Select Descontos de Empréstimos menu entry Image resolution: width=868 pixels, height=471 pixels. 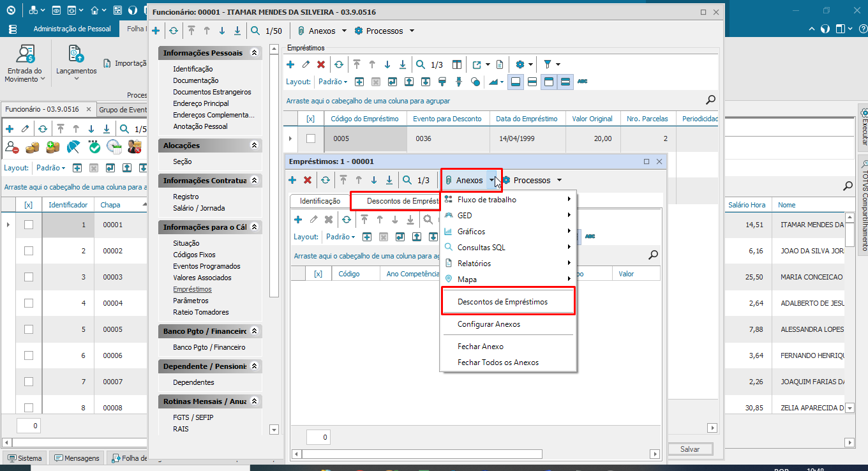(508, 302)
